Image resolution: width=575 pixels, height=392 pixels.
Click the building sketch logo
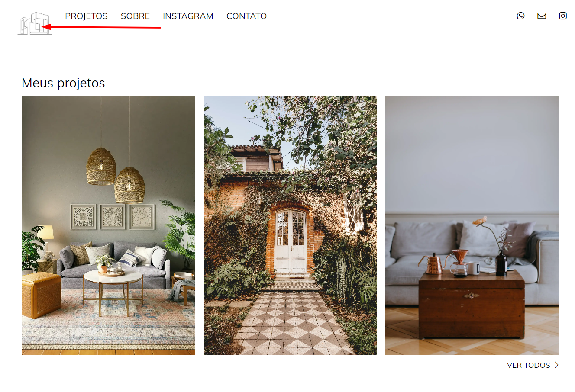click(x=35, y=23)
